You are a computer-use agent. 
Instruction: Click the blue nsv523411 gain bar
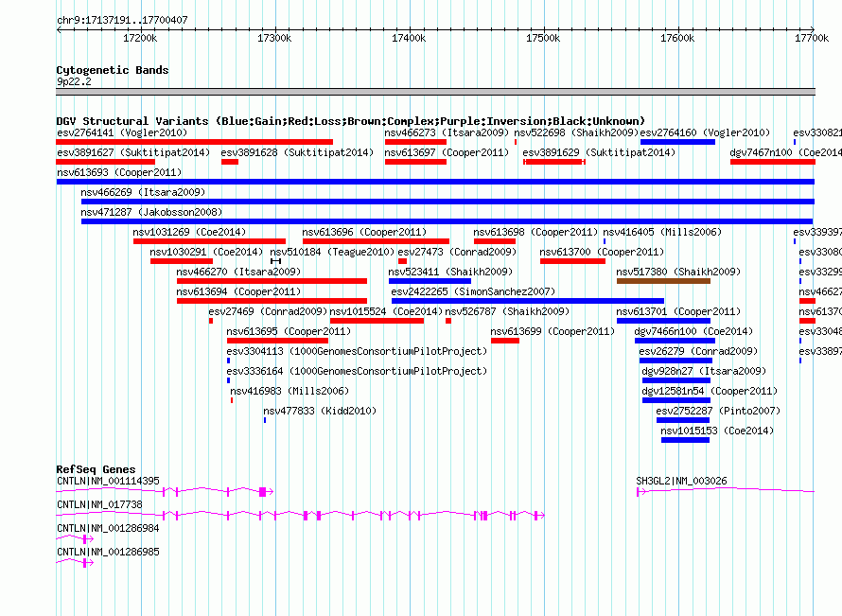[430, 281]
